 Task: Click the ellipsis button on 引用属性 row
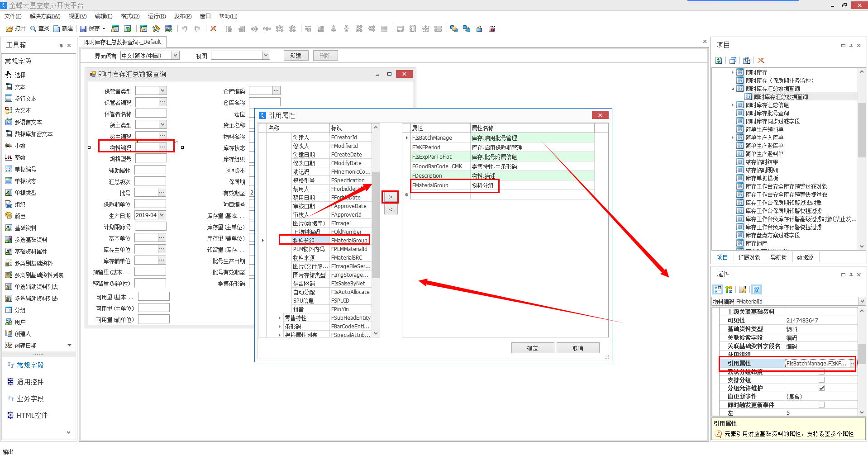coord(852,363)
